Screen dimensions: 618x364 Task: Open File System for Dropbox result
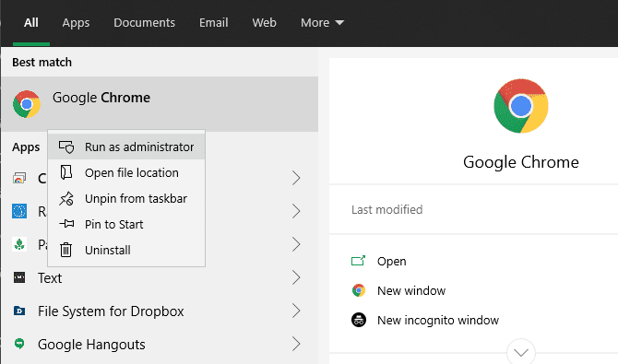pos(111,311)
